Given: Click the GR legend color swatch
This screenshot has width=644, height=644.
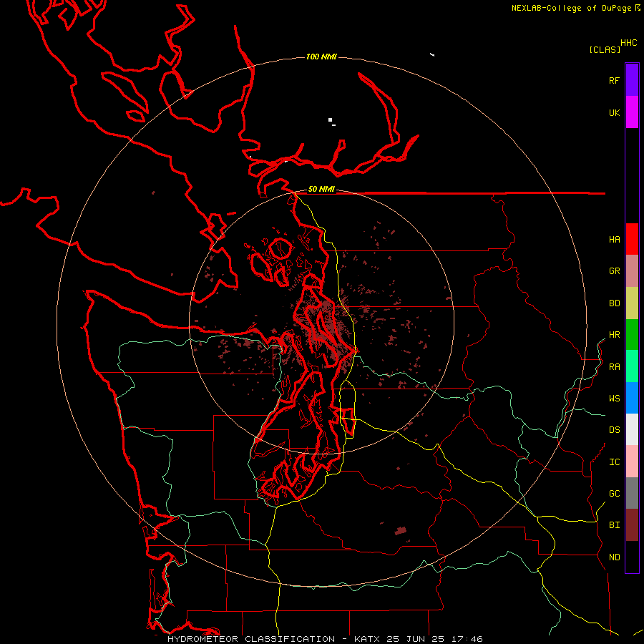Looking at the screenshot, I should [x=632, y=270].
